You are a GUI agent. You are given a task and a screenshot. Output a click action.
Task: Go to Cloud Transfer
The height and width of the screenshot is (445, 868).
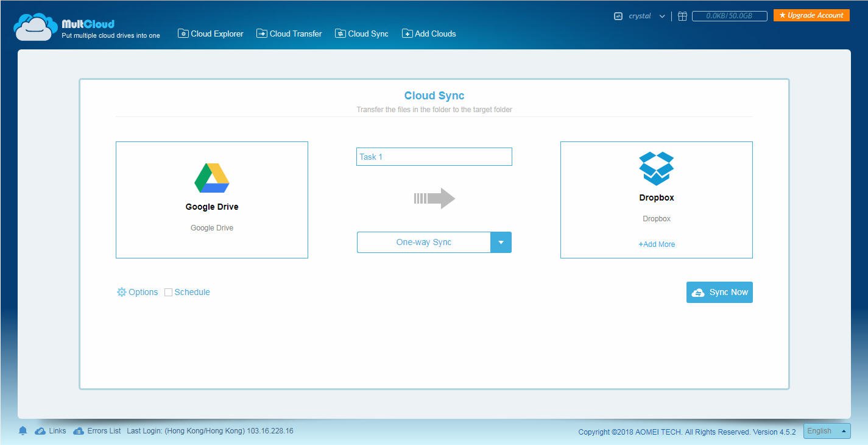(289, 34)
